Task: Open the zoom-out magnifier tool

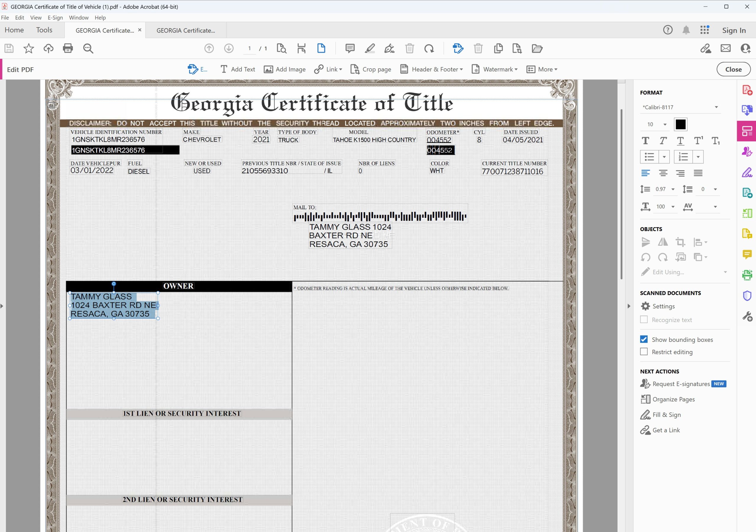Action: tap(88, 48)
